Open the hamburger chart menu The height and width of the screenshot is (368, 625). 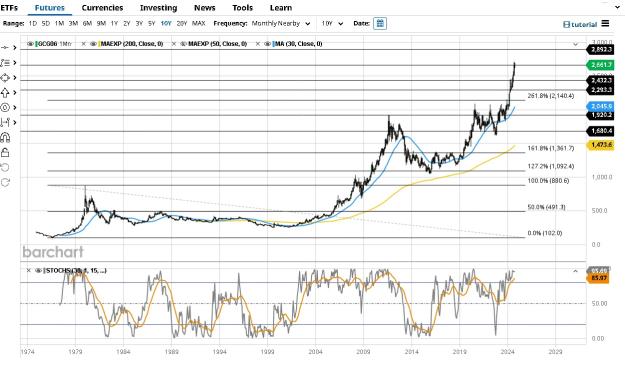(x=605, y=24)
